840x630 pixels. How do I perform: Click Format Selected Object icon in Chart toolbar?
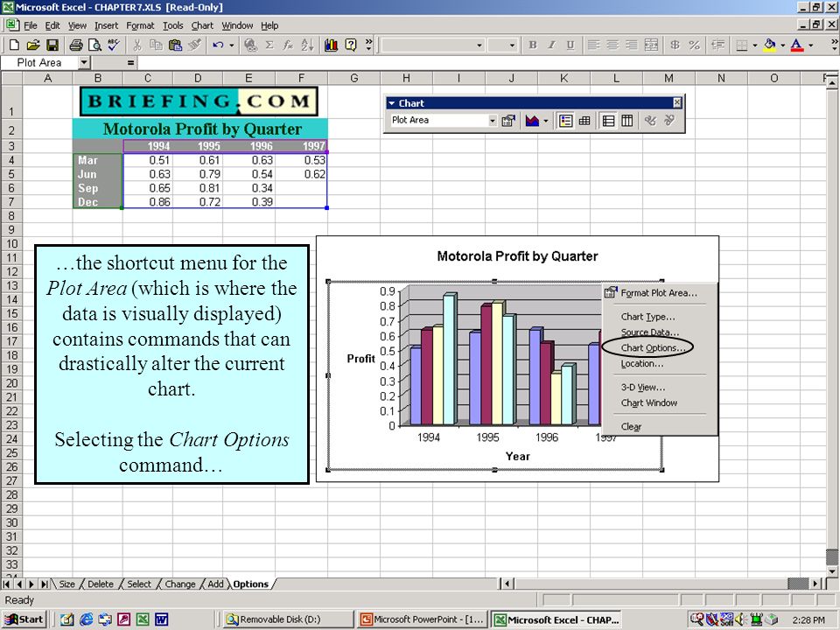coord(507,121)
